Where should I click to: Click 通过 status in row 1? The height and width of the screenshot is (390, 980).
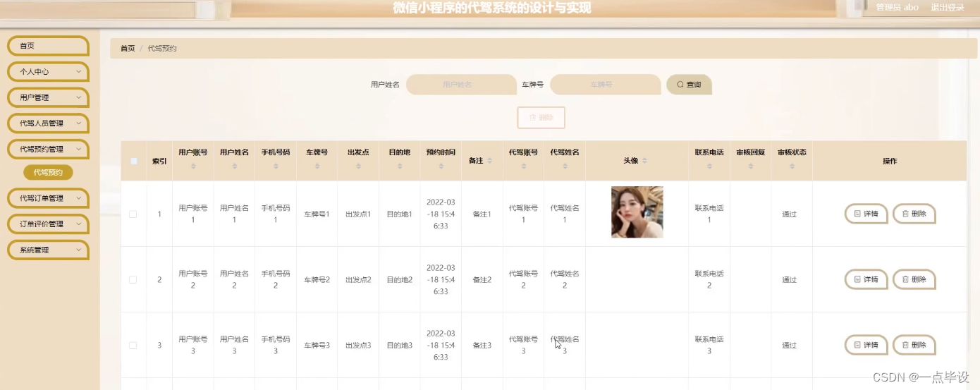click(x=789, y=214)
